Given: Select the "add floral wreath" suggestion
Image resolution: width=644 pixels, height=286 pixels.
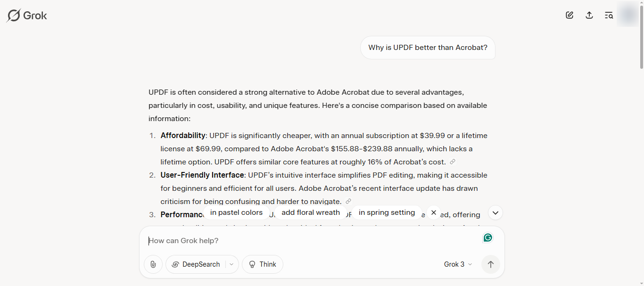Looking at the screenshot, I should pos(311,212).
